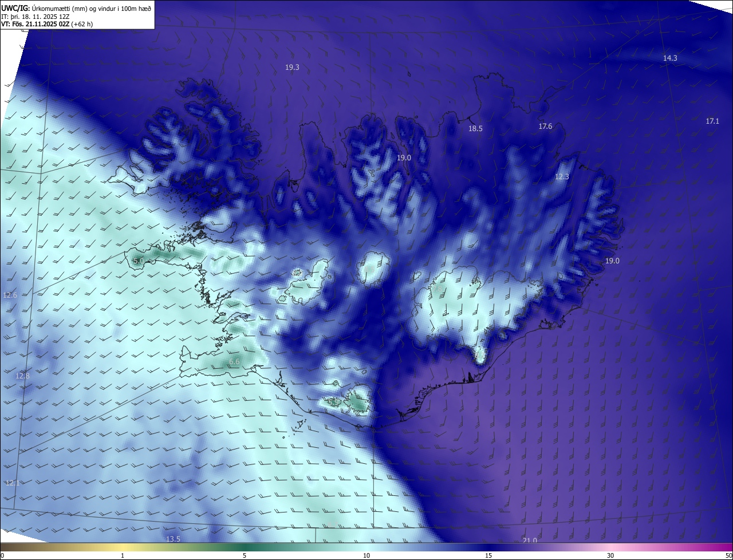This screenshot has height=560, width=733.
Task: Click the '0' label on the color scale
Action: point(2,555)
